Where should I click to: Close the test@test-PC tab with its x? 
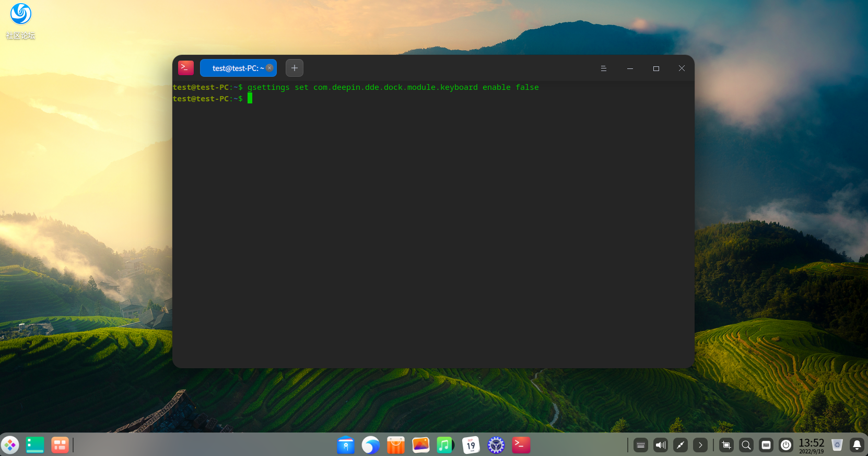pyautogui.click(x=269, y=68)
